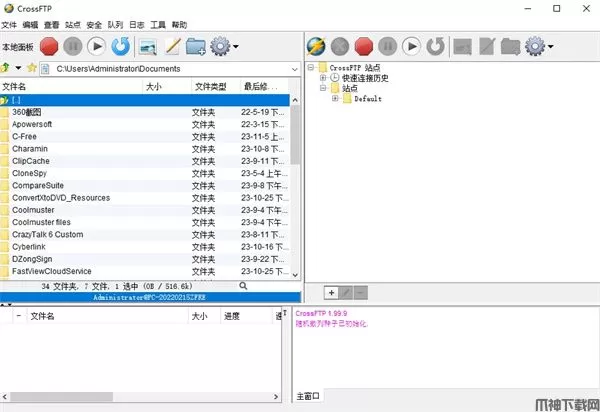Click the local panel image view icon
This screenshot has height=412, width=600.
pos(148,47)
